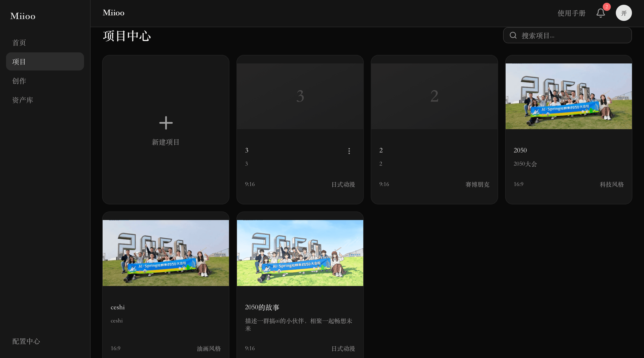Open project 3 placeholder cover
The width and height of the screenshot is (644, 358).
(x=300, y=96)
